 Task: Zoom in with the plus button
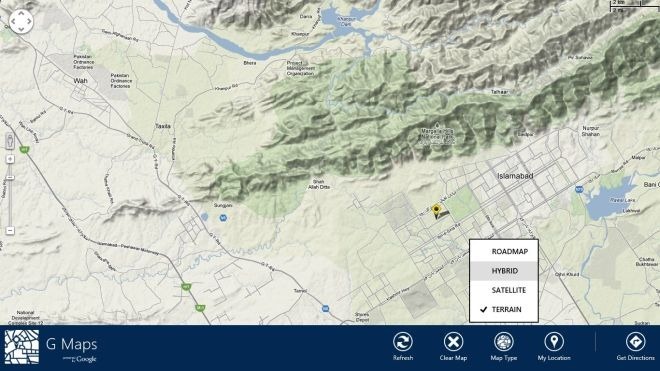[x=10, y=159]
